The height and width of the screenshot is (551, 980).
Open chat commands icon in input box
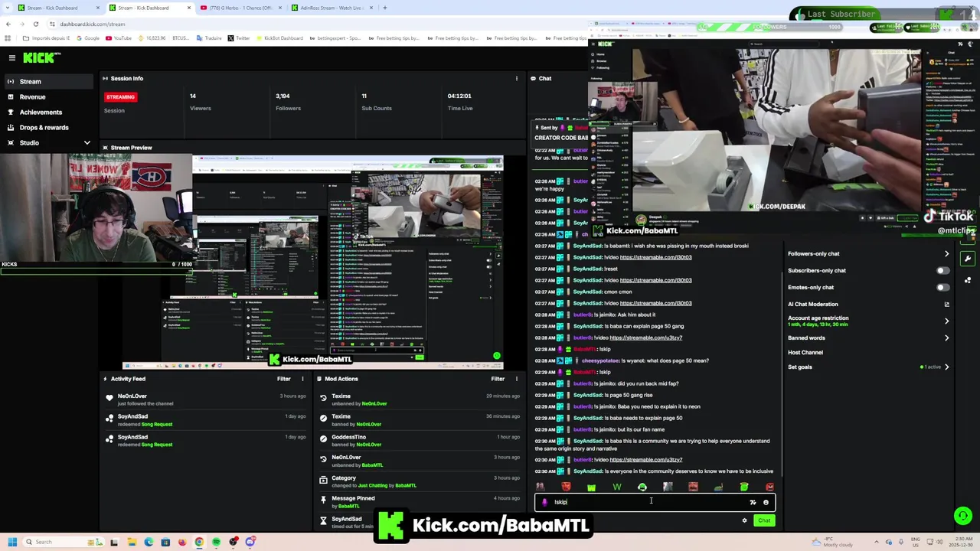coord(753,502)
